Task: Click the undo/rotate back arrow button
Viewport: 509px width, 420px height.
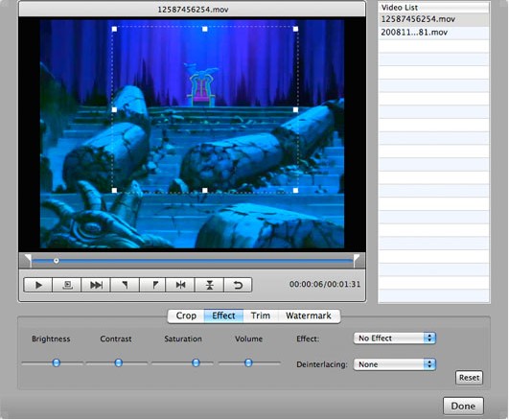Action: pyautogui.click(x=238, y=285)
